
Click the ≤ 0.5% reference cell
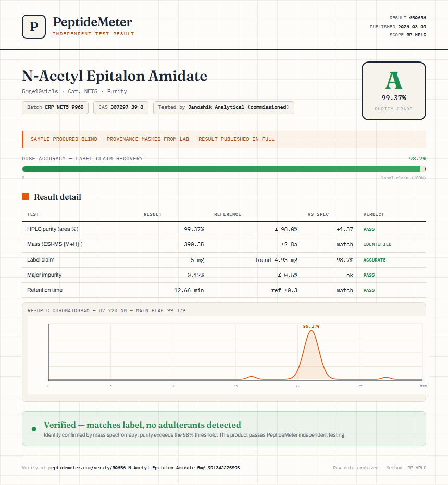pos(288,275)
